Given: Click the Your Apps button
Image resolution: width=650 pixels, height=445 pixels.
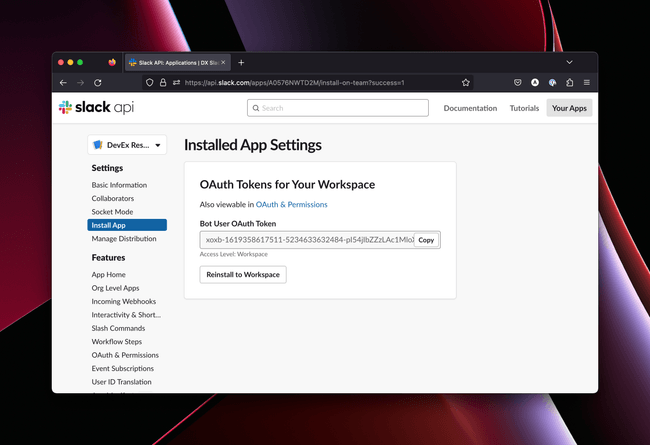Looking at the screenshot, I should 569,108.
